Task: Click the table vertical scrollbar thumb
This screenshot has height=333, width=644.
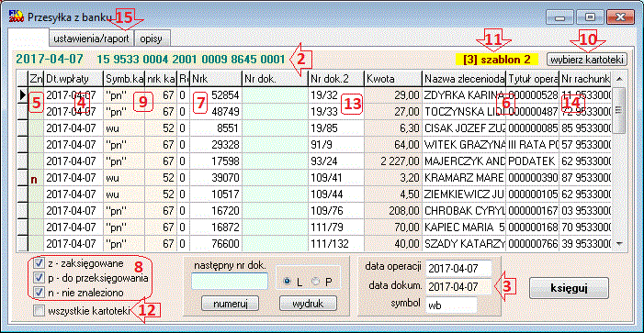Action: click(619, 110)
